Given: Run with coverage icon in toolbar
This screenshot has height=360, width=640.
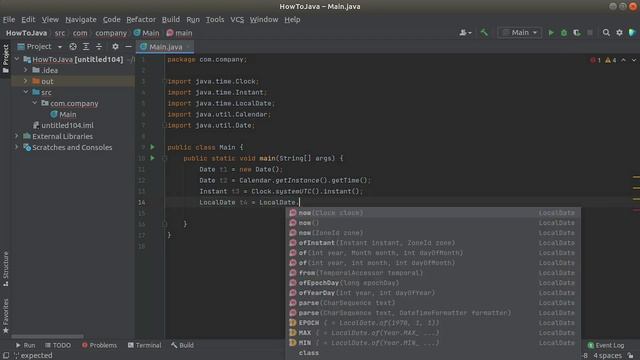Looking at the screenshot, I should pos(577,33).
